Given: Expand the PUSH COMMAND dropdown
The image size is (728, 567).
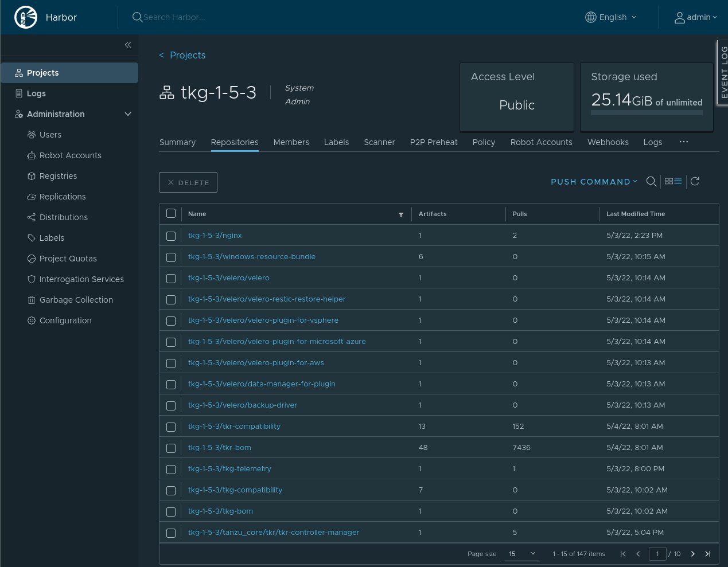Looking at the screenshot, I should [594, 182].
